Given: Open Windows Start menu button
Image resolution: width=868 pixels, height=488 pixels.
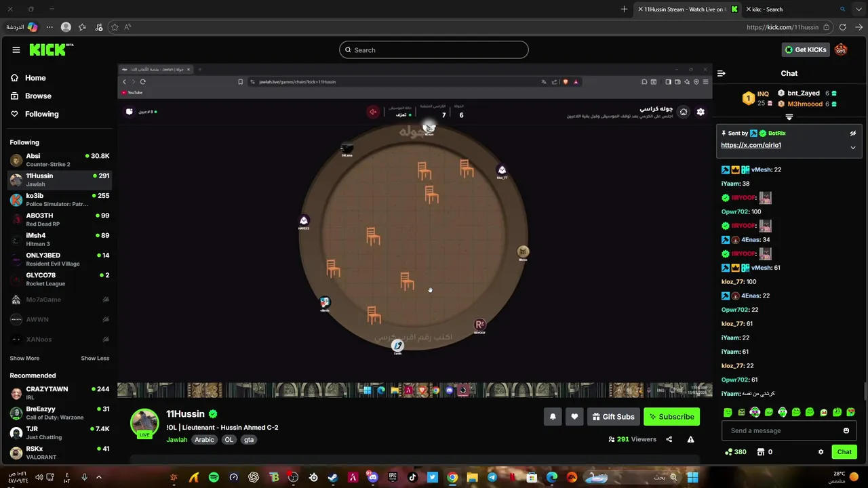Looking at the screenshot, I should 692,477.
